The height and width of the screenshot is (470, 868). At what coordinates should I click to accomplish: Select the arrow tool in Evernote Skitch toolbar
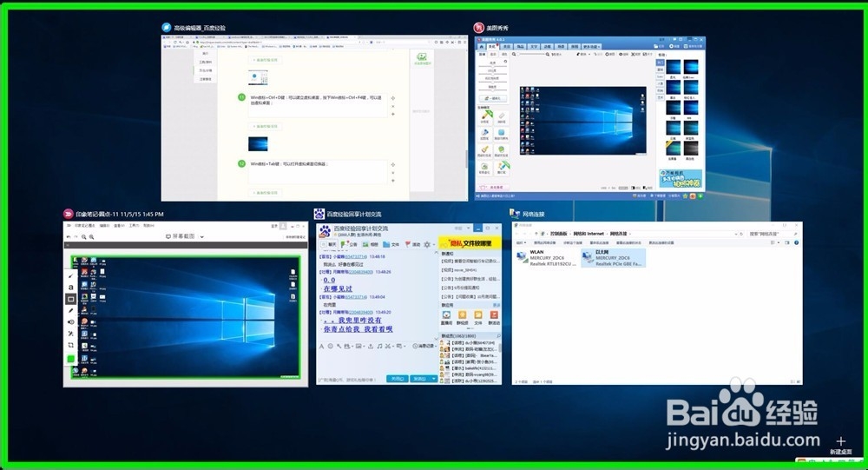pos(71,275)
